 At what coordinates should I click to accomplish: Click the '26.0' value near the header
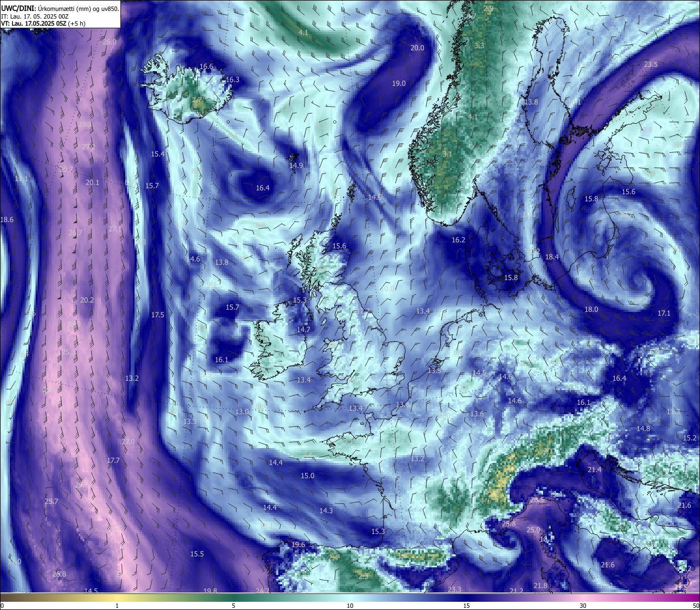pyautogui.click(x=109, y=42)
